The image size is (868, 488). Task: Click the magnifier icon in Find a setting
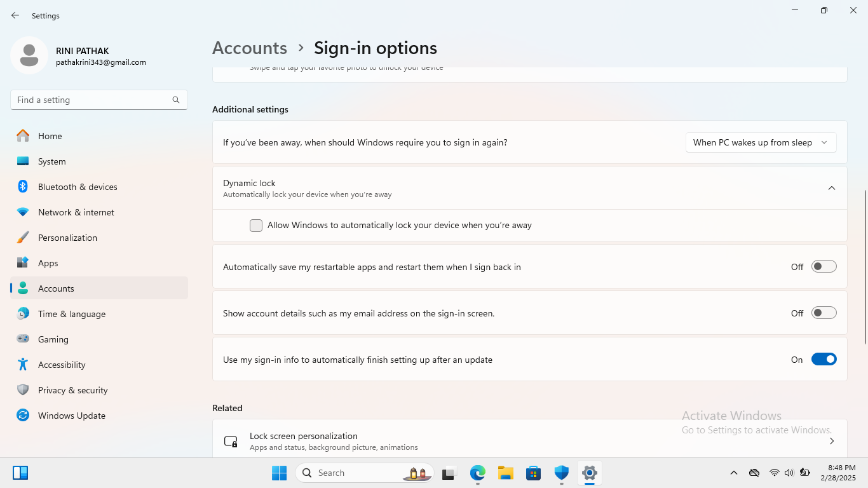tap(176, 100)
